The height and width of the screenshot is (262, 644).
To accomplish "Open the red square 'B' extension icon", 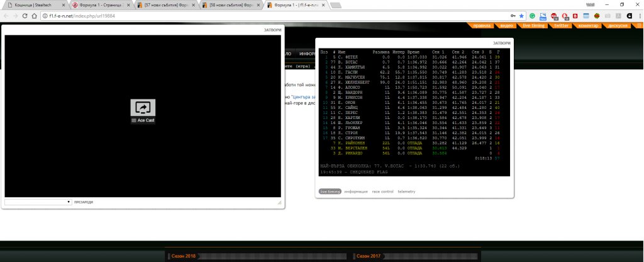I will pos(575,16).
